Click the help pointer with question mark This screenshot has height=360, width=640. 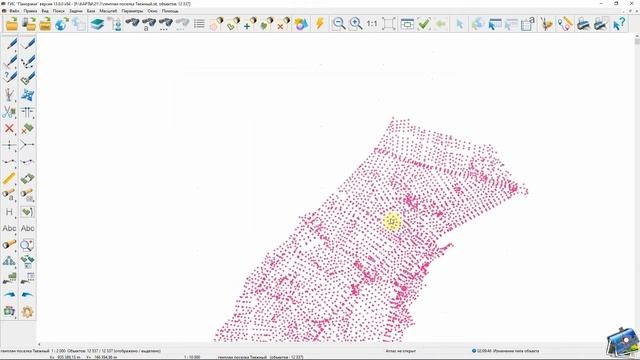tap(619, 24)
